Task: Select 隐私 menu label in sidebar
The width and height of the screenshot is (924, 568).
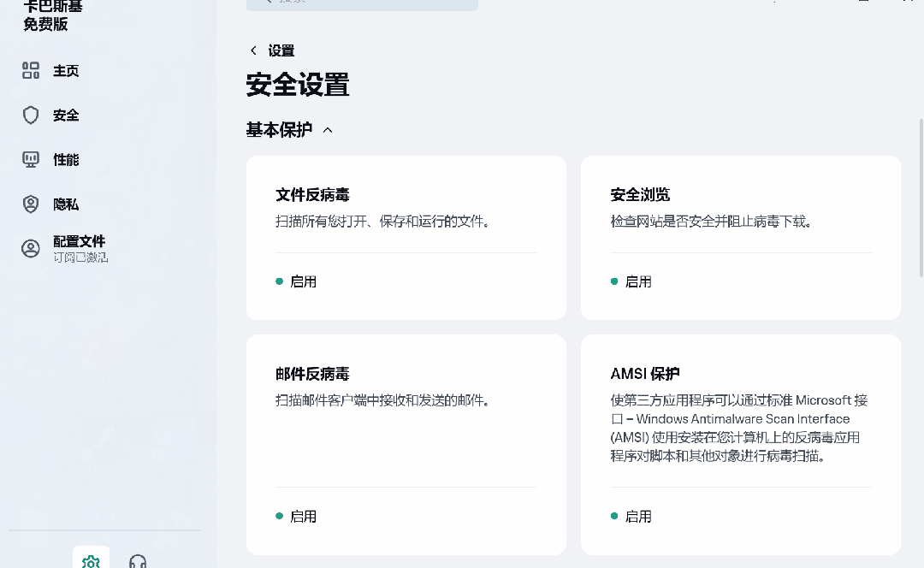Action: click(x=66, y=204)
